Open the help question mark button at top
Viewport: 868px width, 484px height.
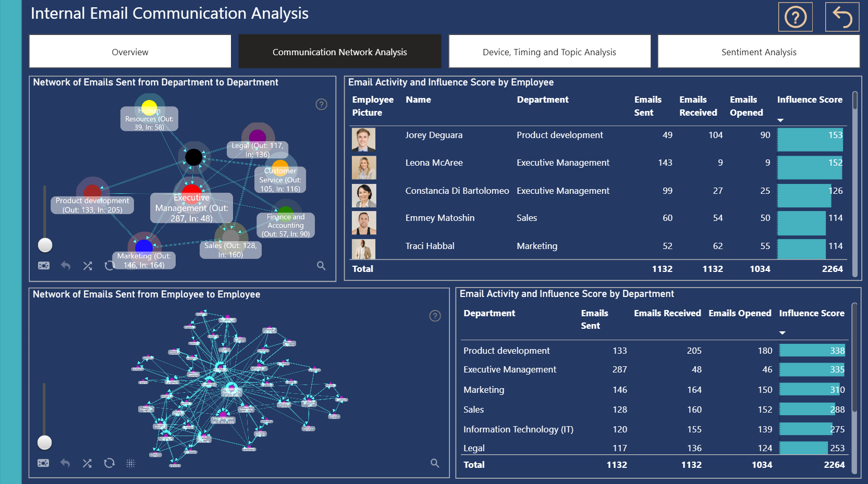pos(795,17)
